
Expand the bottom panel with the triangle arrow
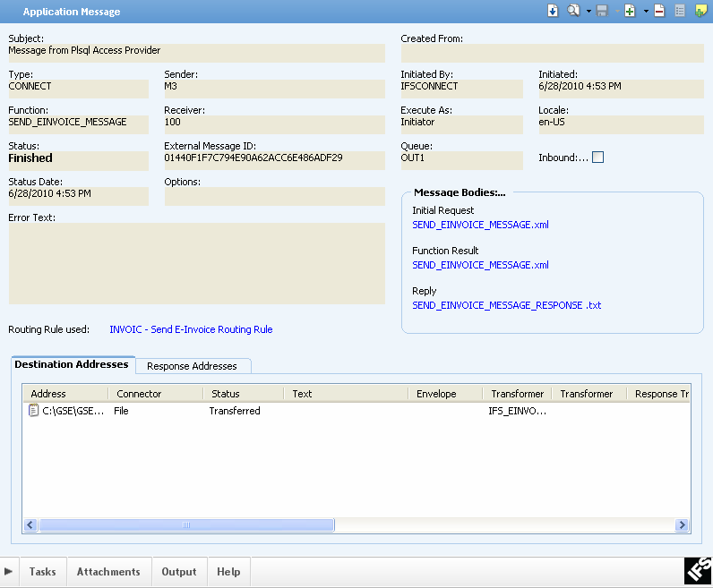point(8,572)
